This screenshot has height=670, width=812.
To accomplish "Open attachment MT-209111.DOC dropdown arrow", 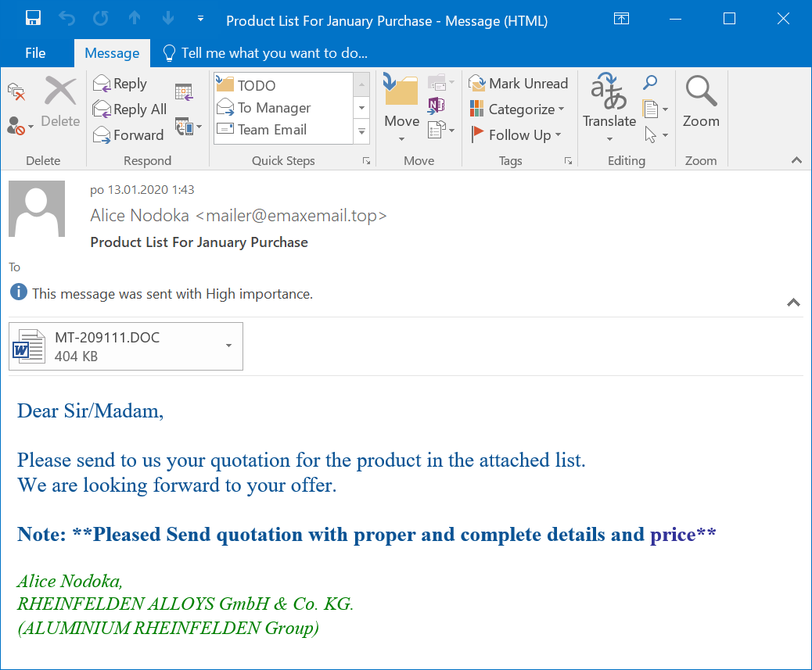I will point(228,346).
